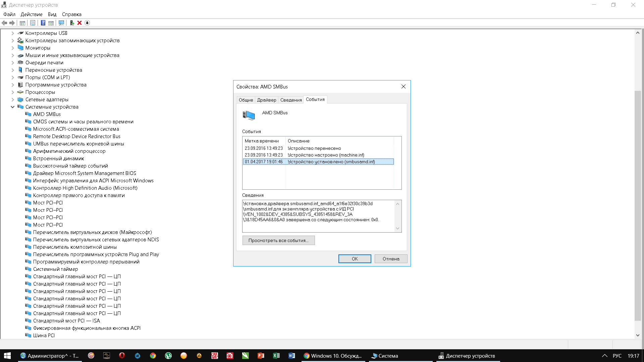Expand the Процессоры category
The image size is (644, 362).
pos(13,92)
